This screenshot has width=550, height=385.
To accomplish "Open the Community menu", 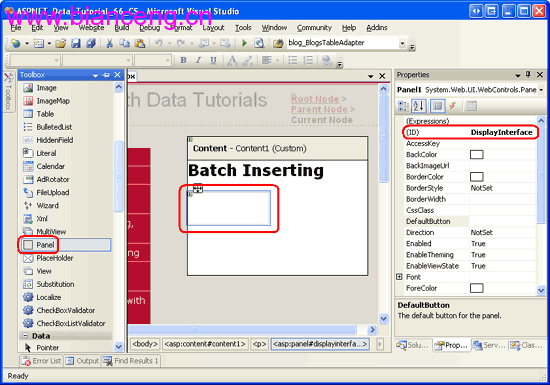I will 314,28.
